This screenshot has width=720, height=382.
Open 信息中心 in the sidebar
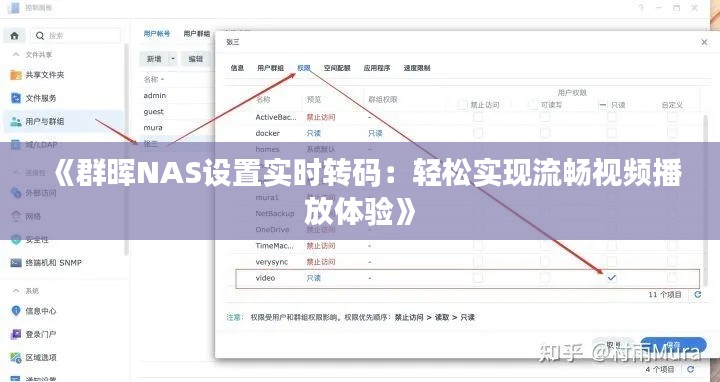click(33, 311)
